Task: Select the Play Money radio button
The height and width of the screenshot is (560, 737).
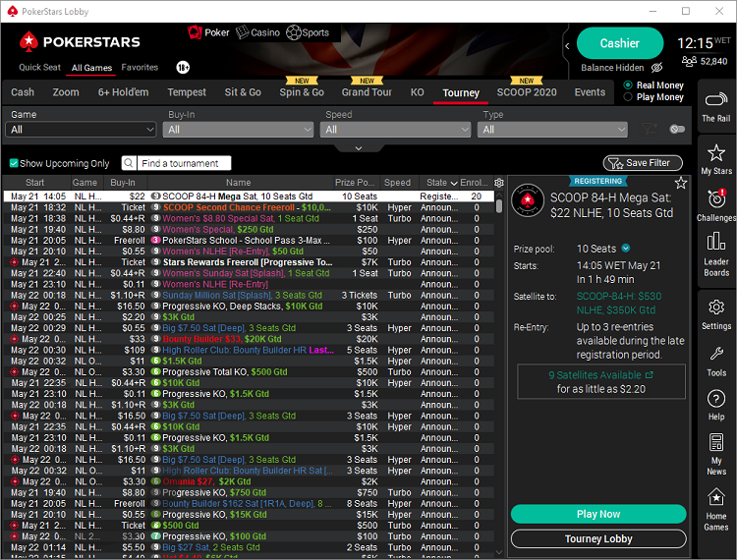Action: click(629, 98)
